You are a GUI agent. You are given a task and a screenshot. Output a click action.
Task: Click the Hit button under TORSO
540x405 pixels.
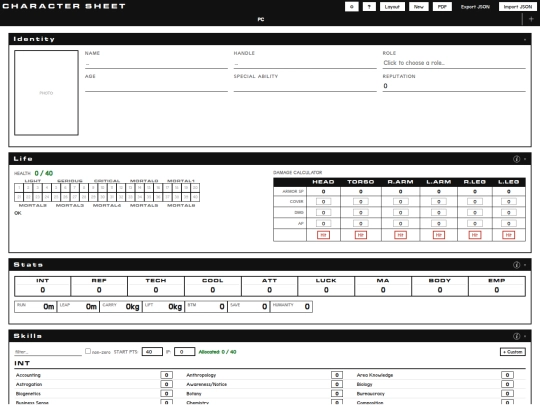361,235
